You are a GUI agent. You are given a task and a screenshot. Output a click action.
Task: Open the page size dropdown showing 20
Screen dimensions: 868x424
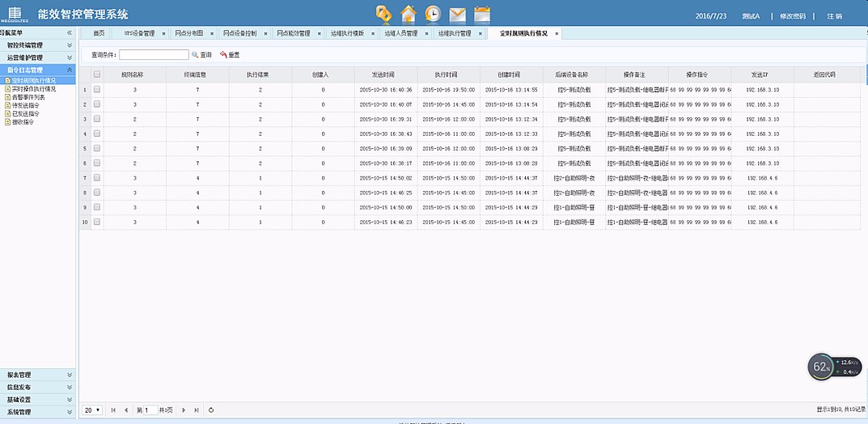(x=92, y=410)
